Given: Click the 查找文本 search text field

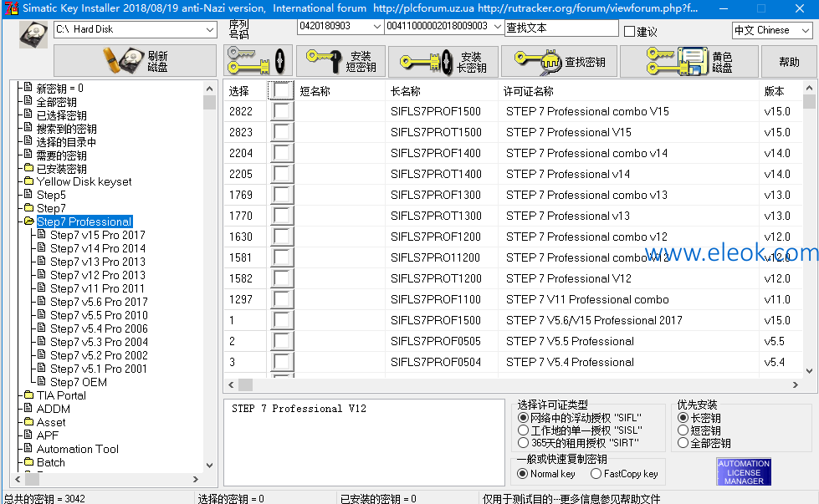Looking at the screenshot, I should pos(562,28).
